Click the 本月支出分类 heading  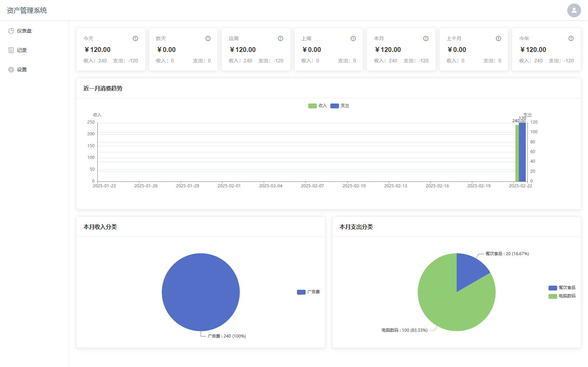click(x=356, y=227)
